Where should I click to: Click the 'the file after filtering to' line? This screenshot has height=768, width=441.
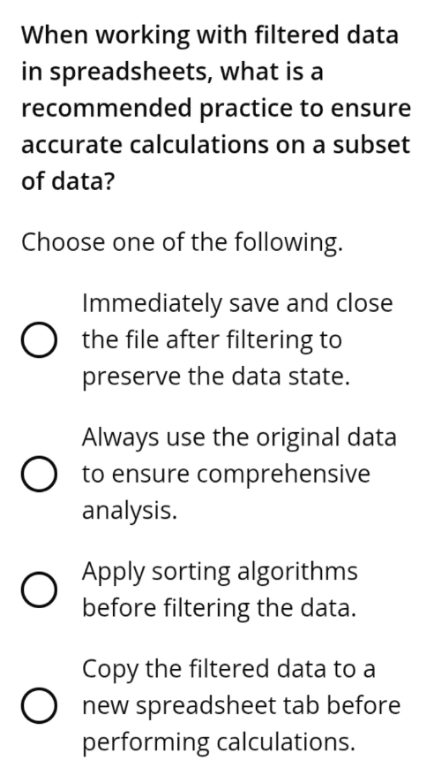click(212, 340)
